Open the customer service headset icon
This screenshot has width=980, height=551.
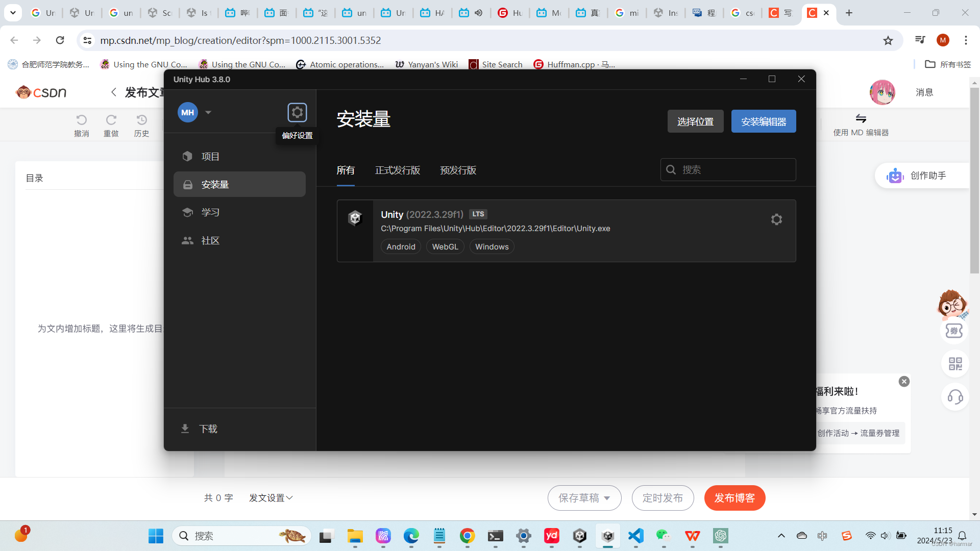[x=955, y=397]
